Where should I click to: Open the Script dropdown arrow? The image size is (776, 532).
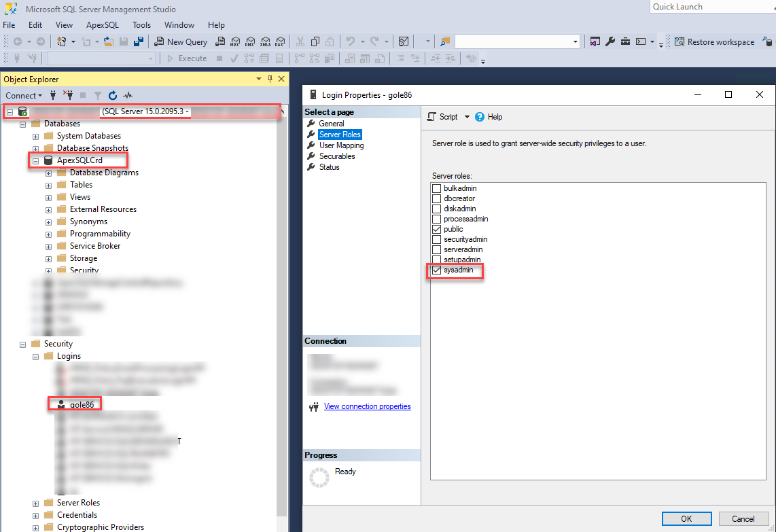[467, 117]
